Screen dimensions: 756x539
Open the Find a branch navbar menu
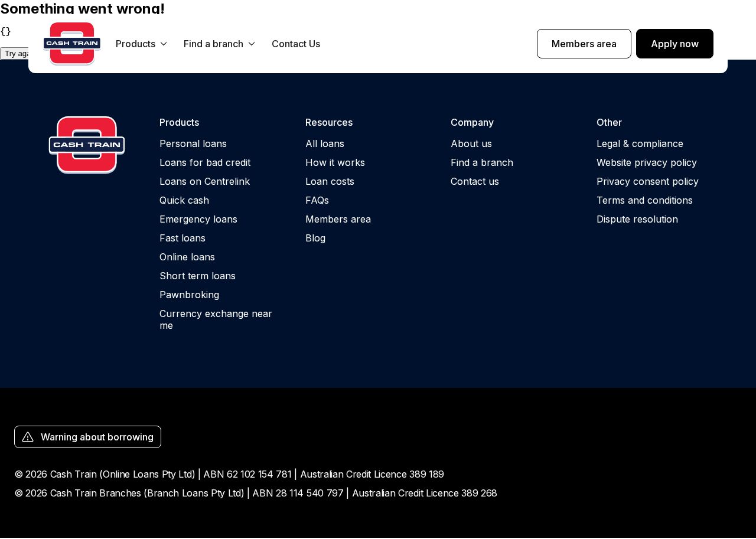pyautogui.click(x=220, y=44)
